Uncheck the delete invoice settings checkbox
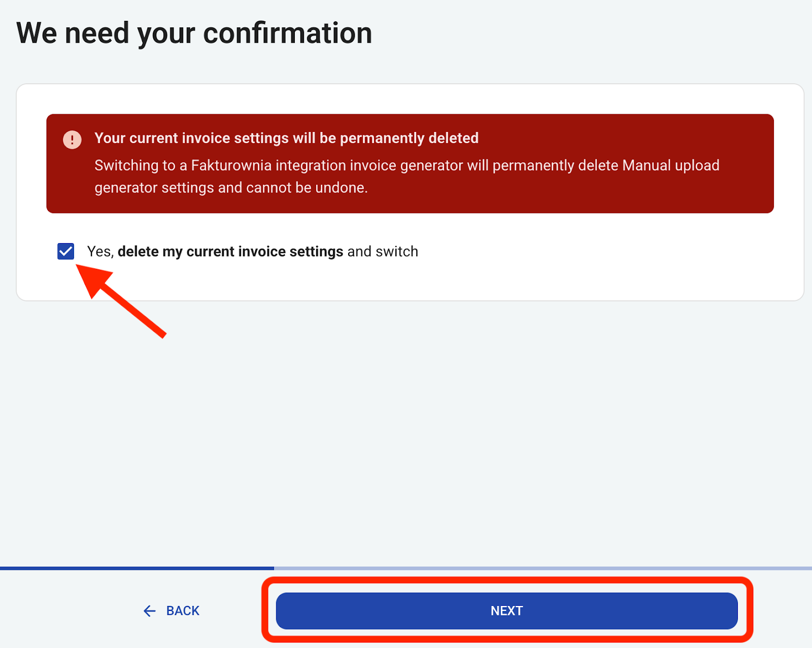Viewport: 812px width, 648px height. (x=66, y=252)
